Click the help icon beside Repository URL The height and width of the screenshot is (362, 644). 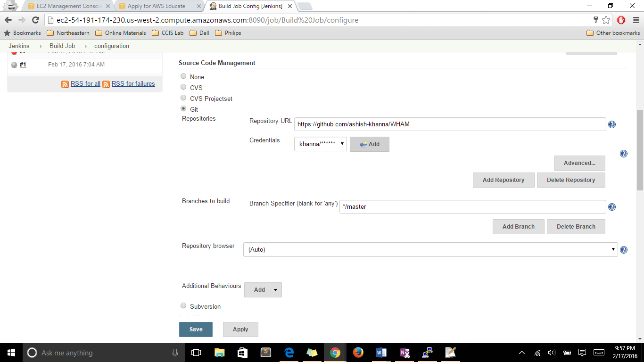click(x=612, y=124)
